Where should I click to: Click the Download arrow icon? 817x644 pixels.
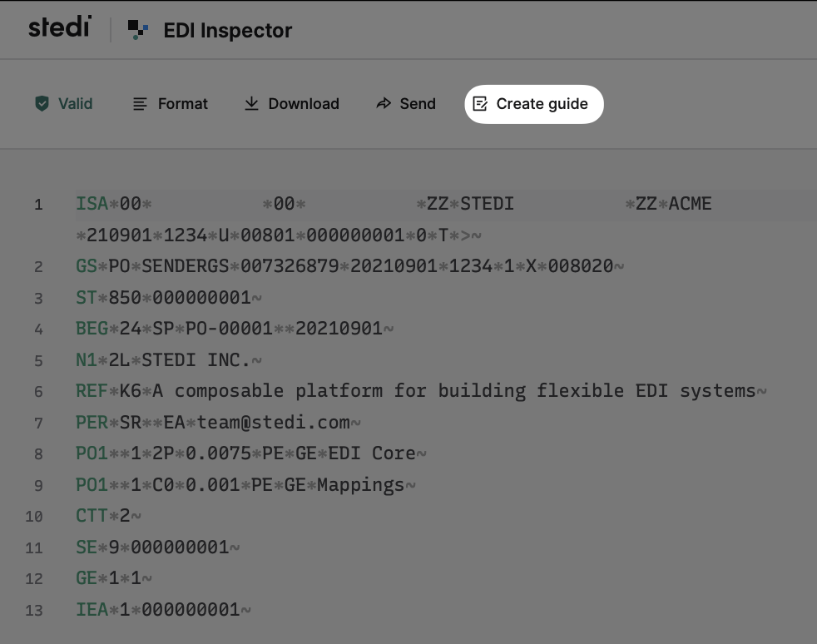pos(251,104)
